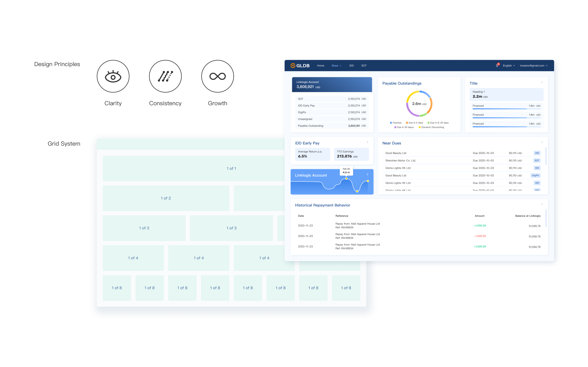The width and height of the screenshot is (588, 367).
Task: Open the Near Dues chevron arrow
Action: point(542,142)
